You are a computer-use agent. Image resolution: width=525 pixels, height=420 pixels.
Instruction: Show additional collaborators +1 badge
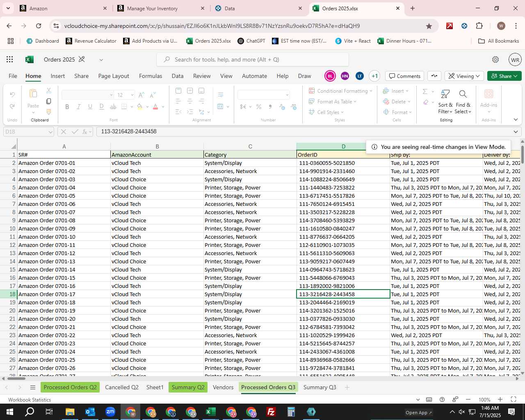click(374, 76)
